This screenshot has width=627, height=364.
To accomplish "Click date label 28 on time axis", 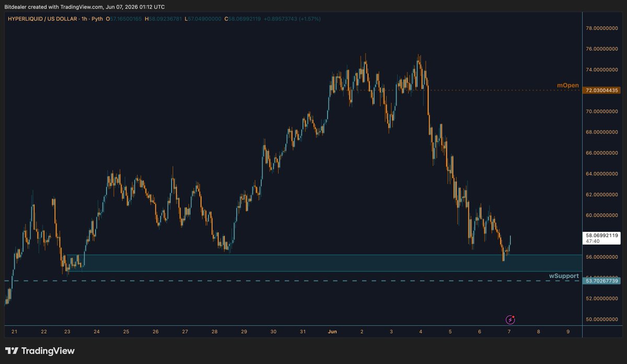I will click(x=214, y=332).
